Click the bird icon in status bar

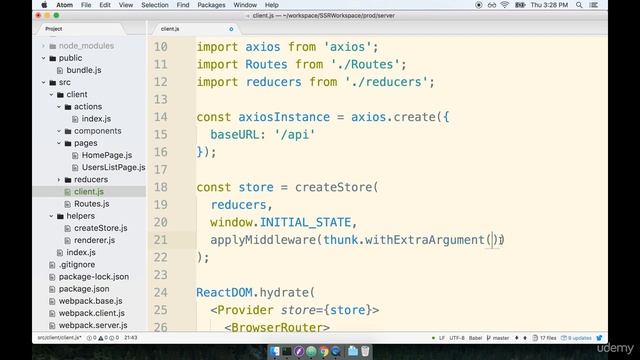[599, 338]
